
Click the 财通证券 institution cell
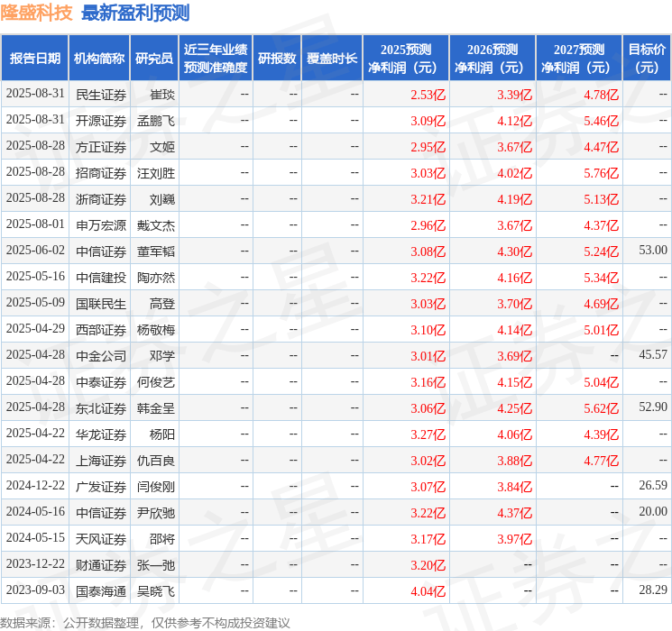pyautogui.click(x=101, y=565)
